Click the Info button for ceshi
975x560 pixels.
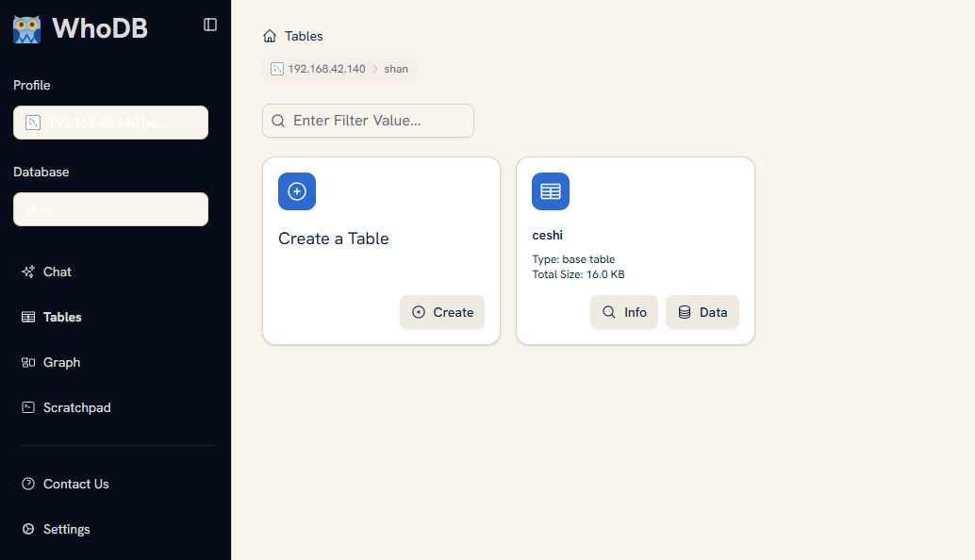pyautogui.click(x=623, y=312)
